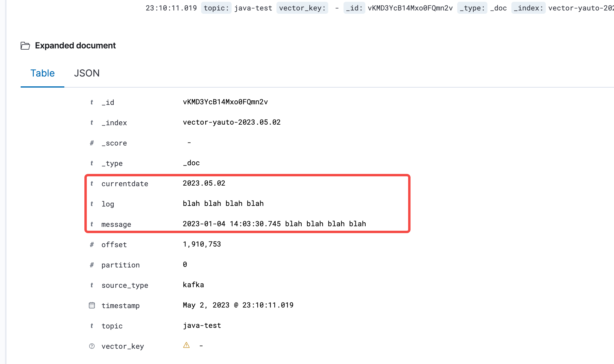Click the _index: label in the top summary row
This screenshot has height=364, width=614.
pyautogui.click(x=528, y=8)
